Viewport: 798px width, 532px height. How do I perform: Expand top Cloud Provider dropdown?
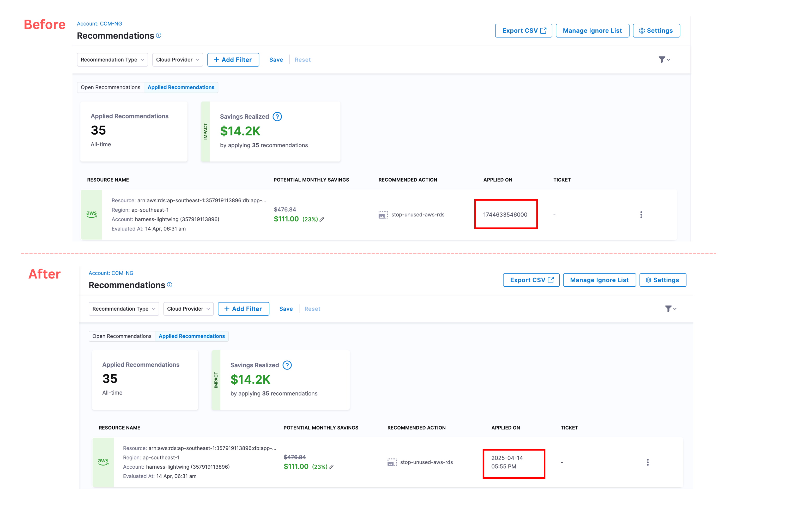(177, 60)
